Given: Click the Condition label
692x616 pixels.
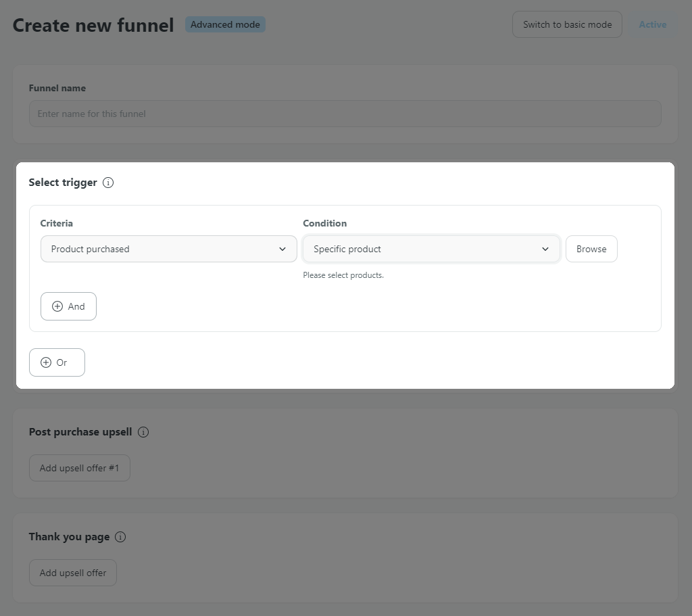Looking at the screenshot, I should pos(325,223).
